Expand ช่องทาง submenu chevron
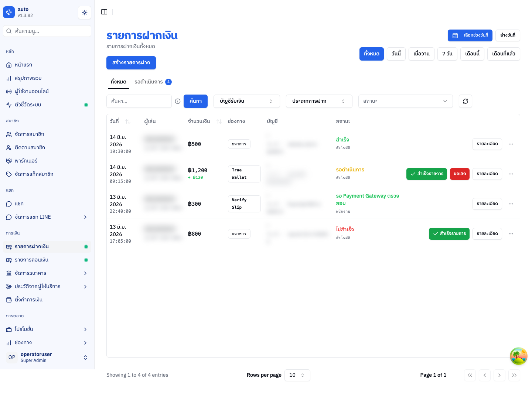This screenshot has height=393, width=532. point(85,343)
